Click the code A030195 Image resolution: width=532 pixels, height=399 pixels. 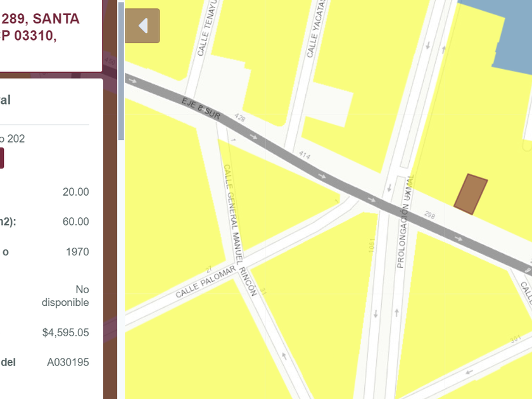68,362
